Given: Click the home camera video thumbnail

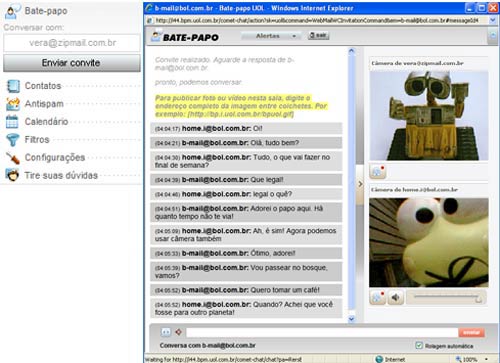Looking at the screenshot, I should [x=429, y=242].
